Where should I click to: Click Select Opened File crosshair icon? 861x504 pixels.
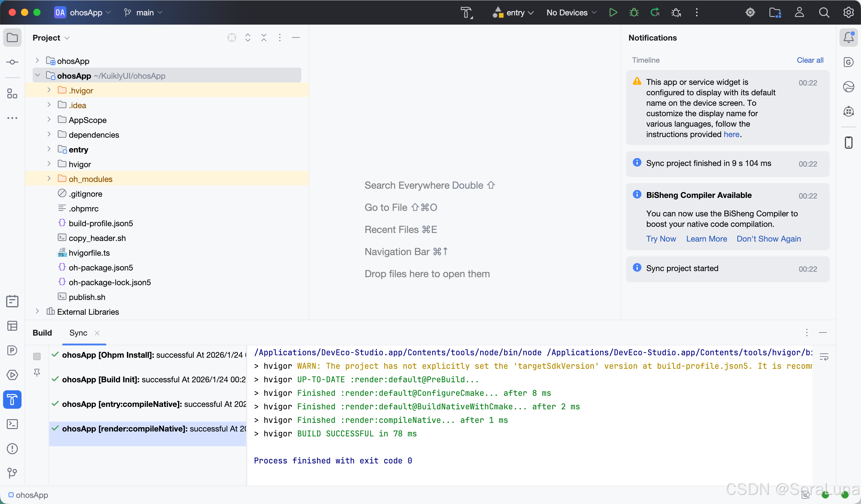click(x=232, y=37)
